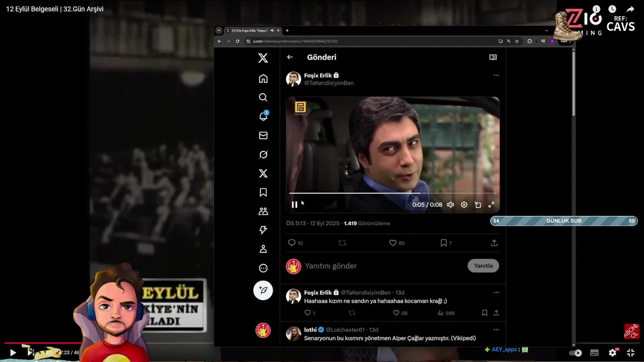Mute the tweet video volume
644x362 pixels.
coord(450,205)
